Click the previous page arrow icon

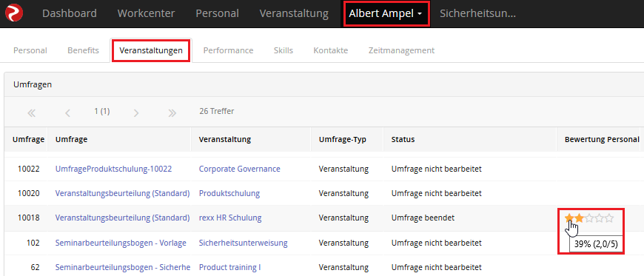tap(68, 113)
